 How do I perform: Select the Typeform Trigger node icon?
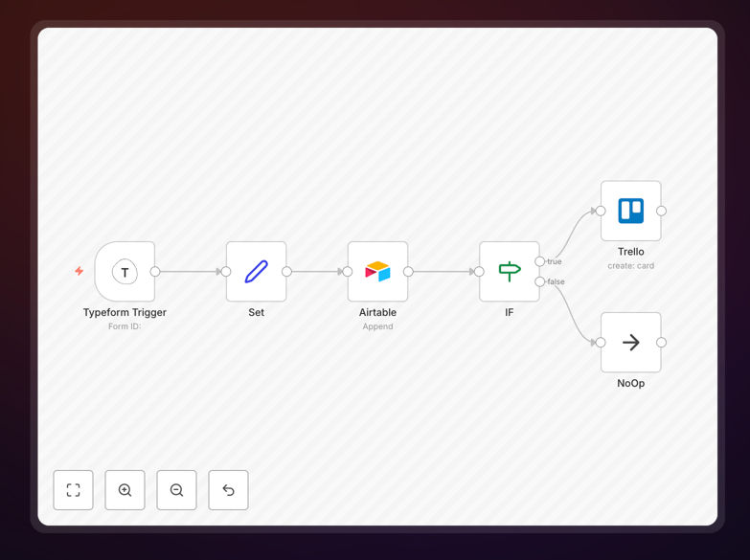click(x=125, y=272)
